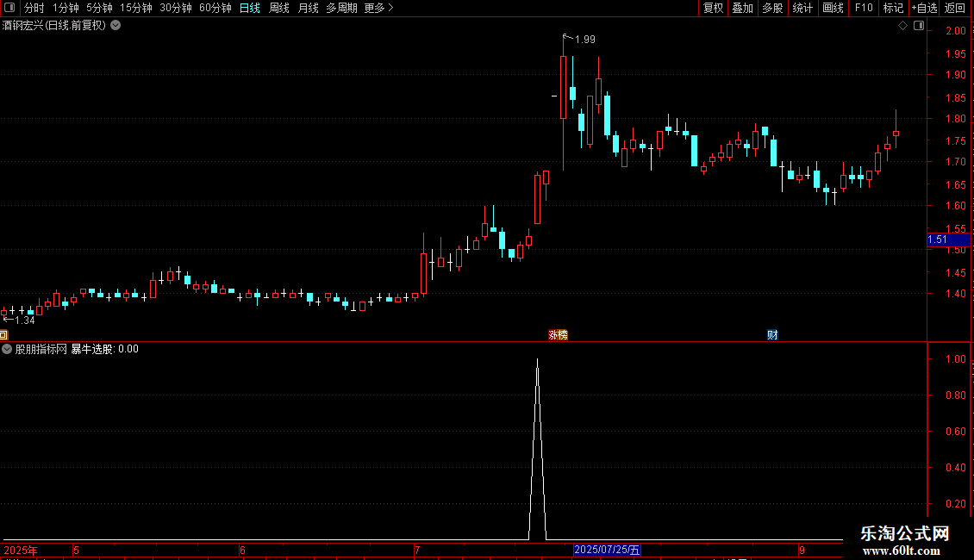Click the indicator signal spike peak
Viewport: 974px width, 560px height.
(537, 360)
